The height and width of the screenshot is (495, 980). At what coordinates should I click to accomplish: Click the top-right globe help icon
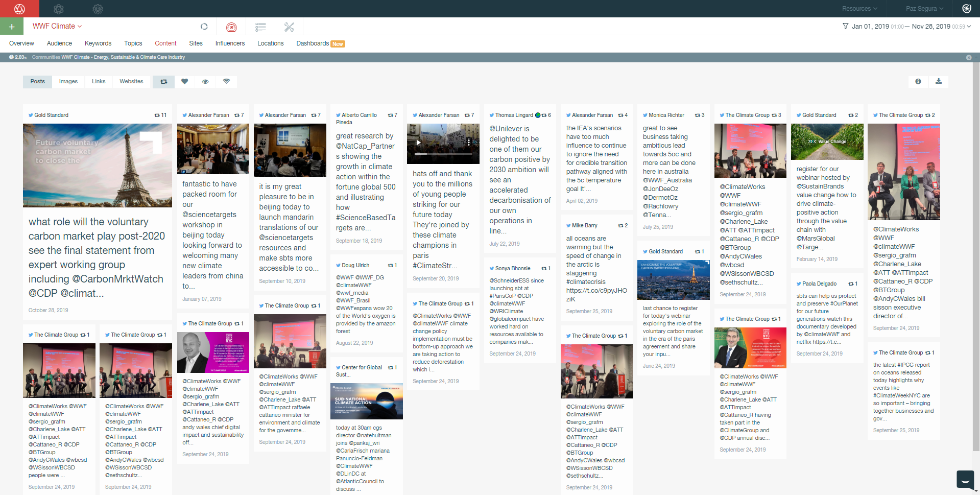pyautogui.click(x=967, y=9)
